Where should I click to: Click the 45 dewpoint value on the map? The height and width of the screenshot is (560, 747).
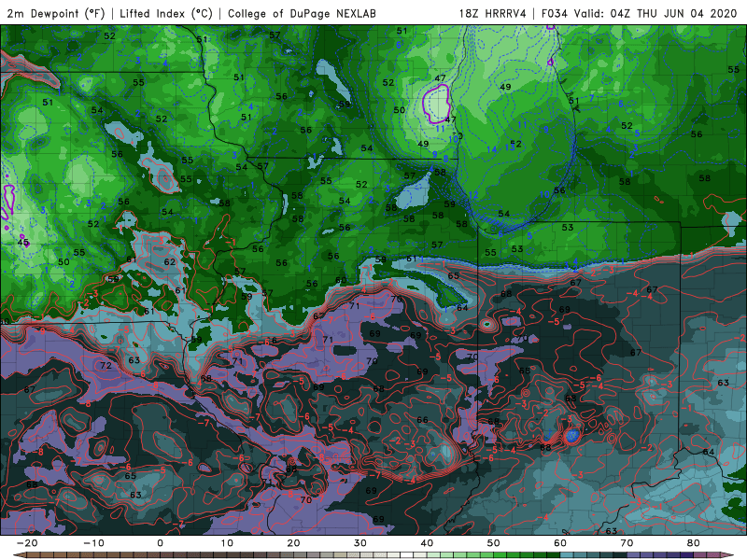[22, 243]
